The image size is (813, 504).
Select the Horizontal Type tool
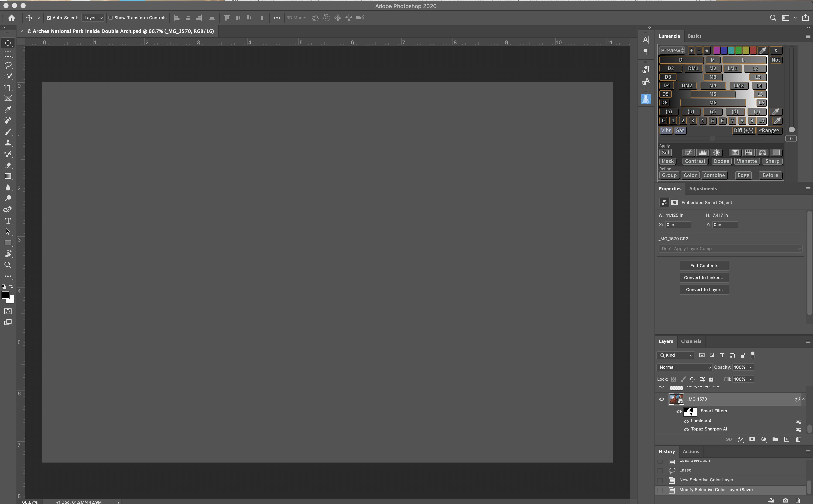8,221
